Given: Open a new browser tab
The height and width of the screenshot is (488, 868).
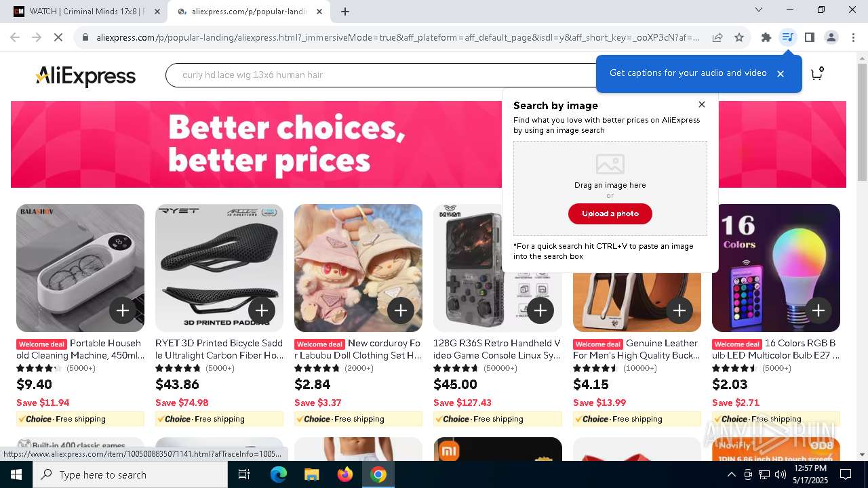Looking at the screenshot, I should pyautogui.click(x=345, y=12).
